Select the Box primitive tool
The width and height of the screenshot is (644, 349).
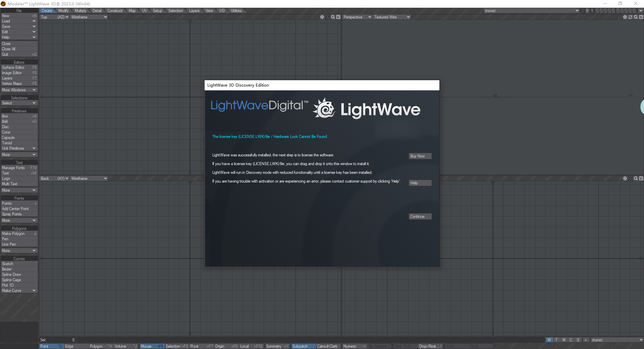19,116
